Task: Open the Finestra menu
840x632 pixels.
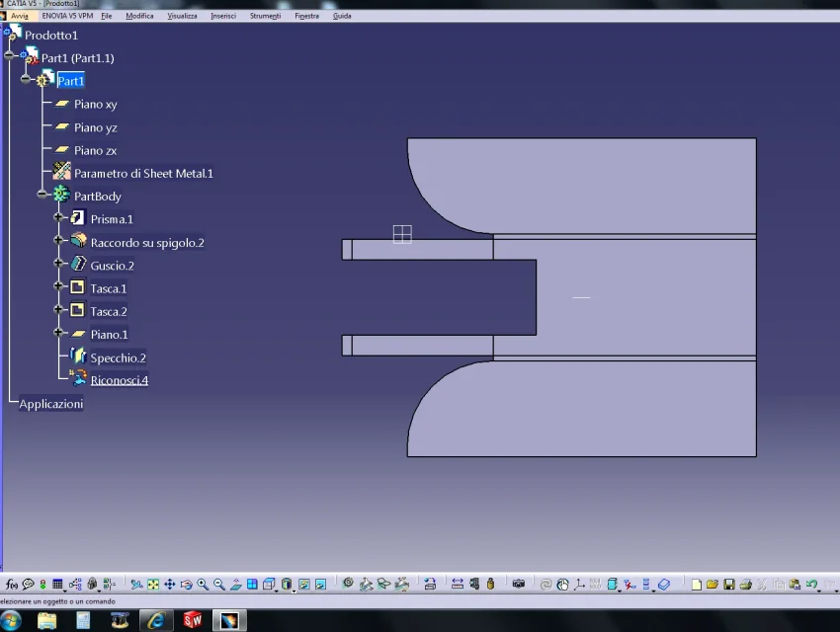Action: coord(307,16)
